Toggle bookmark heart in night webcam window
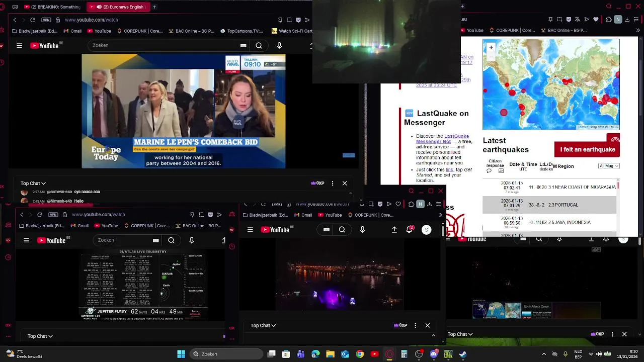This screenshot has height=362, width=644. pos(398,204)
